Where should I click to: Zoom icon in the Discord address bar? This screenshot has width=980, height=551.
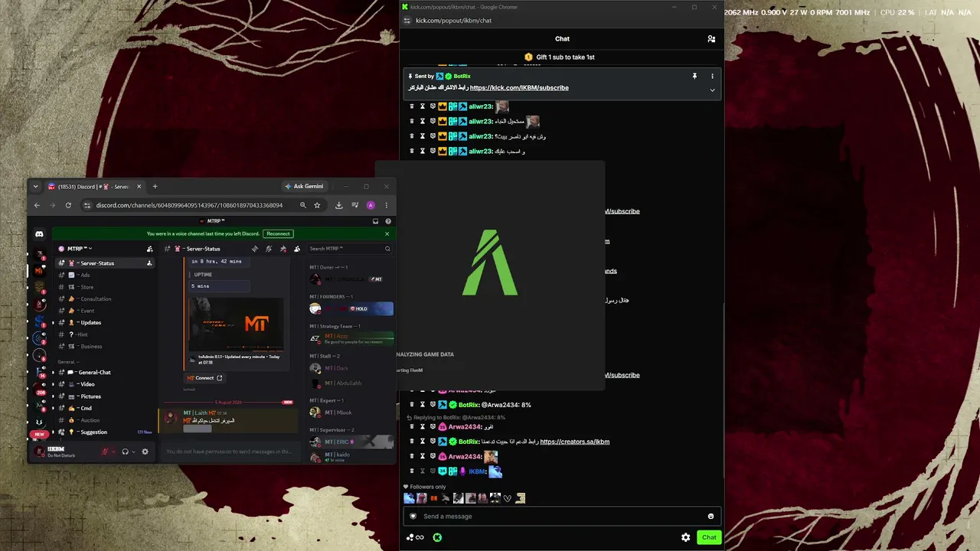(303, 205)
